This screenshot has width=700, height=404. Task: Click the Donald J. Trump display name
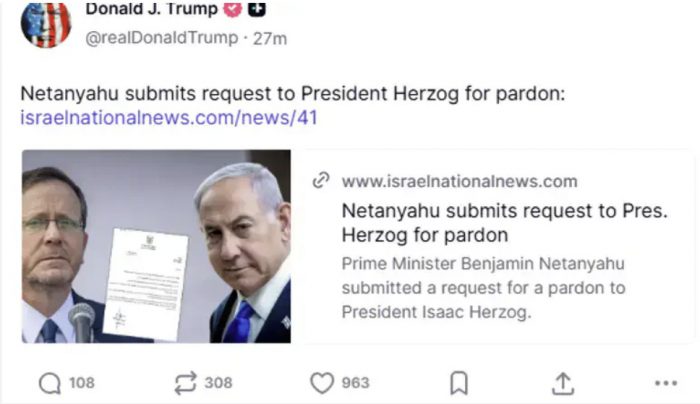[x=151, y=8]
